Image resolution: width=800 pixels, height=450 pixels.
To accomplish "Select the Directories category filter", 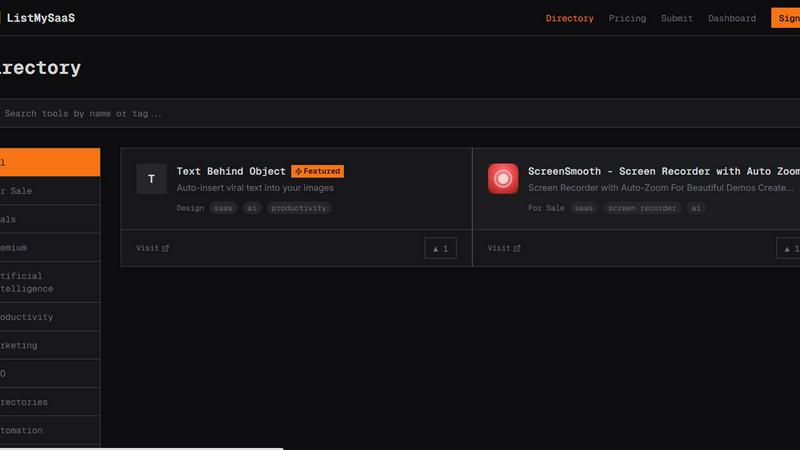I will click(50, 402).
